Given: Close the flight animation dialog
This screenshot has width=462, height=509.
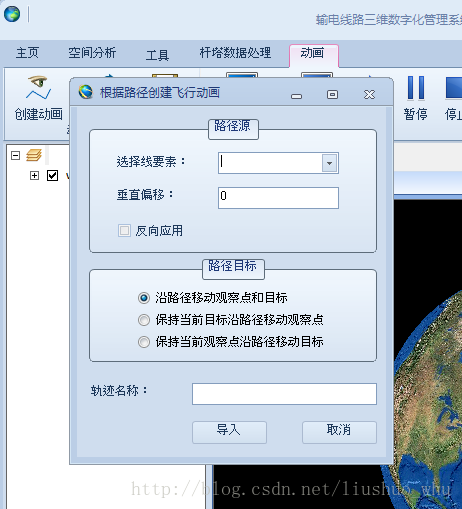Looking at the screenshot, I should tap(369, 95).
